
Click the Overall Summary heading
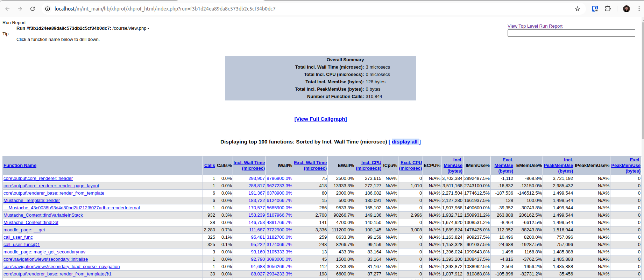click(345, 60)
